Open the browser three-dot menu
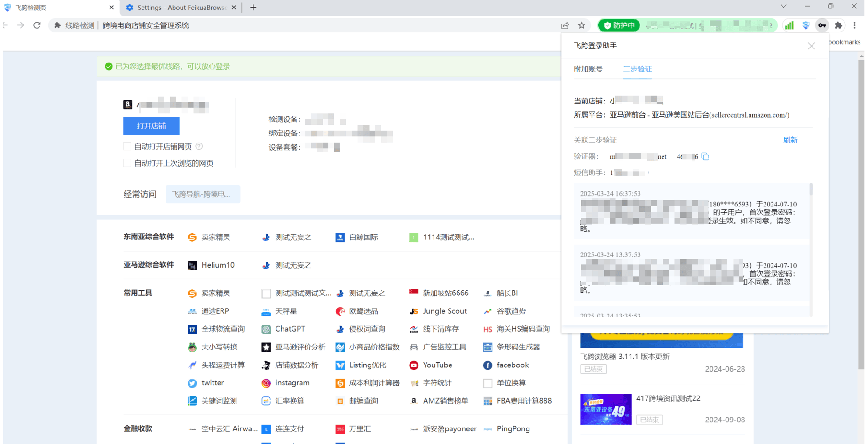The image size is (868, 444). (x=855, y=25)
